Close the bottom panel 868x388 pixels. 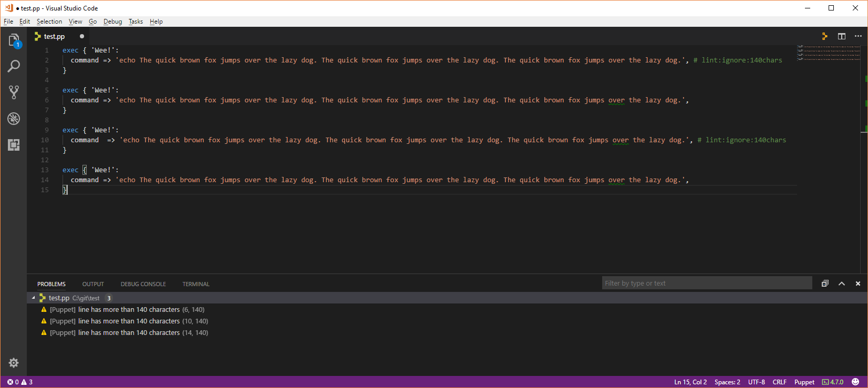pyautogui.click(x=858, y=284)
